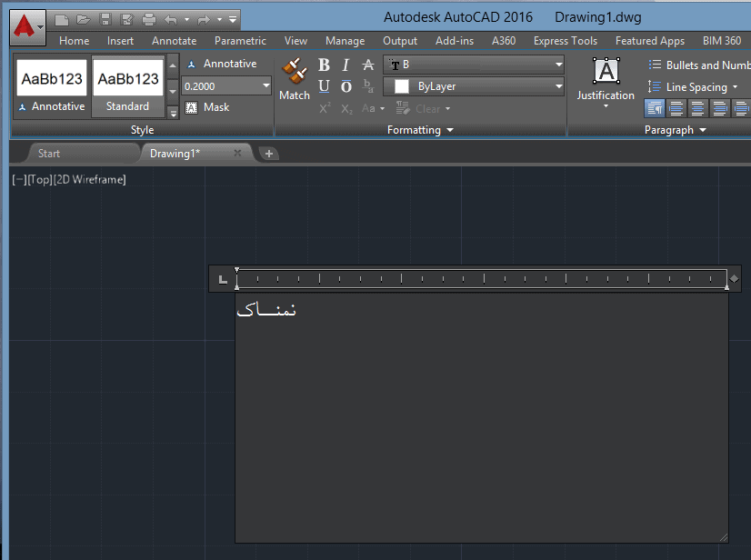The height and width of the screenshot is (560, 751).
Task: Open Customize Quick Access Toolbar dropdown
Action: (x=232, y=20)
